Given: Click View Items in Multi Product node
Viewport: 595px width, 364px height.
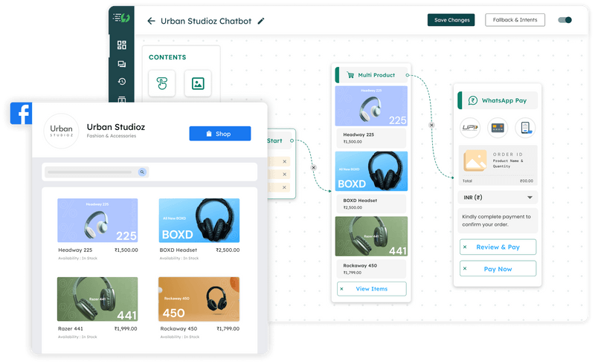Looking at the screenshot, I should [371, 289].
